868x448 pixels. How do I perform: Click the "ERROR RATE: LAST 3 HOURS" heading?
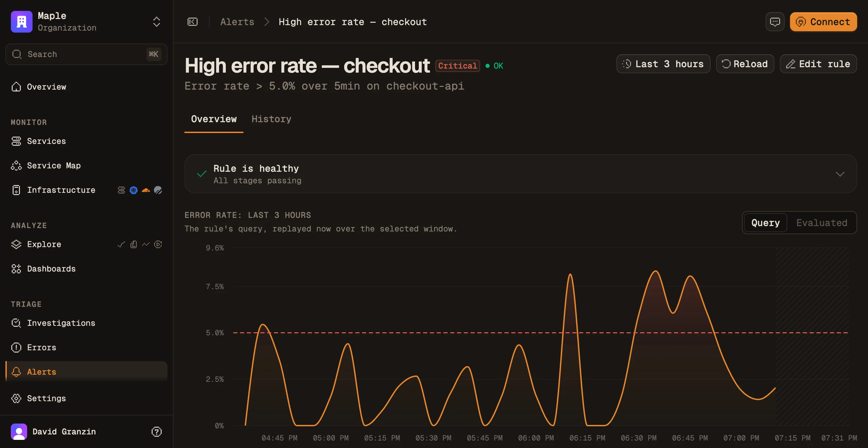pyautogui.click(x=248, y=215)
